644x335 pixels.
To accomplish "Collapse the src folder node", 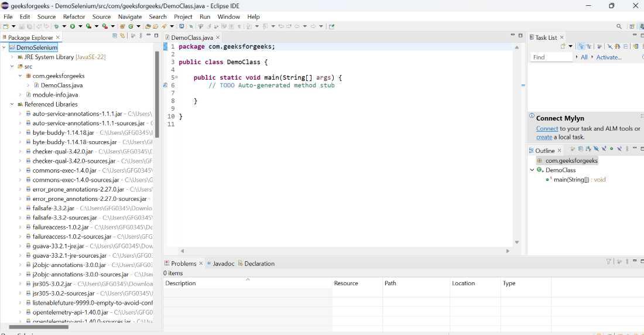I will point(12,66).
